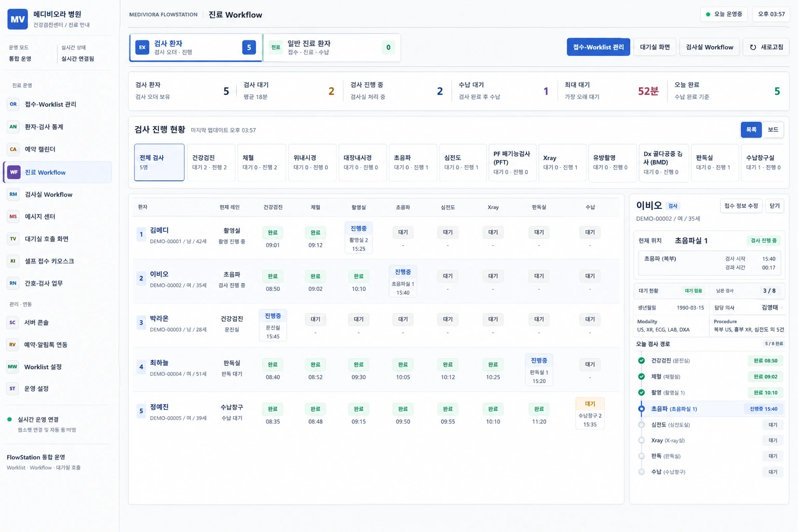Click the MW icon for Worklist 설정
The height and width of the screenshot is (532, 798).
coord(12,367)
